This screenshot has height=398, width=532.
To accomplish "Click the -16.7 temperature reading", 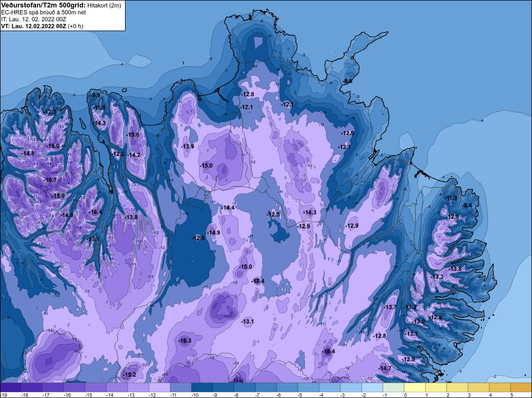I will click(x=51, y=180).
